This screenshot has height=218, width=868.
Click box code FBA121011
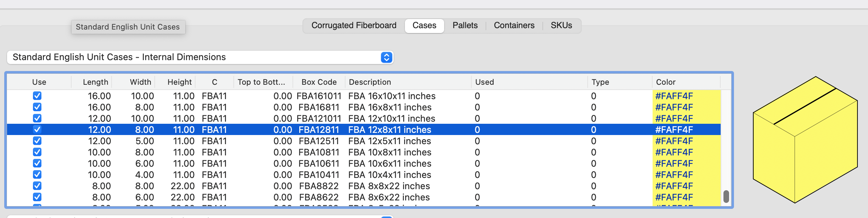pos(319,118)
